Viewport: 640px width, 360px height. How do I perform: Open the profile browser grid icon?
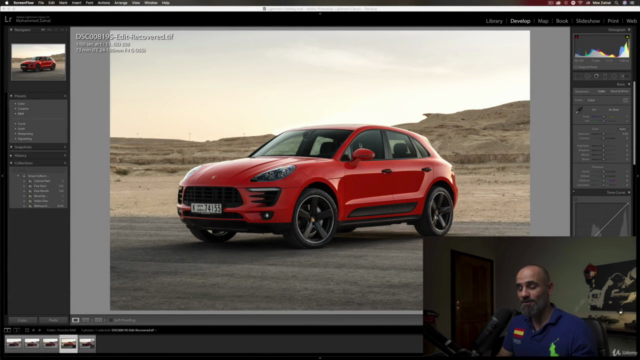(x=626, y=100)
